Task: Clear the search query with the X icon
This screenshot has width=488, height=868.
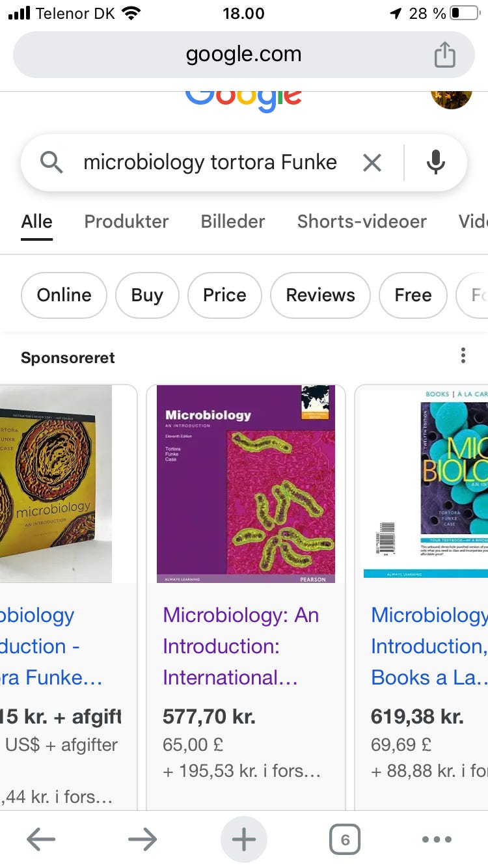Action: click(372, 163)
